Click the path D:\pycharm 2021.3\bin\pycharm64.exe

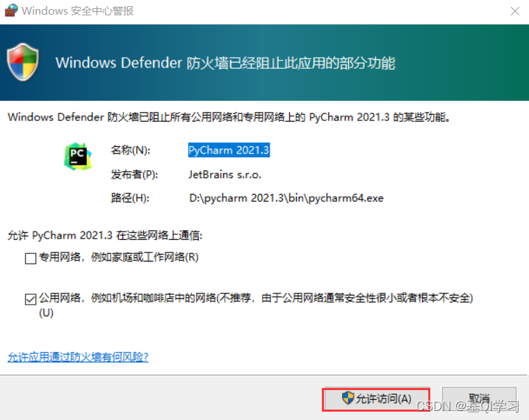pos(286,197)
